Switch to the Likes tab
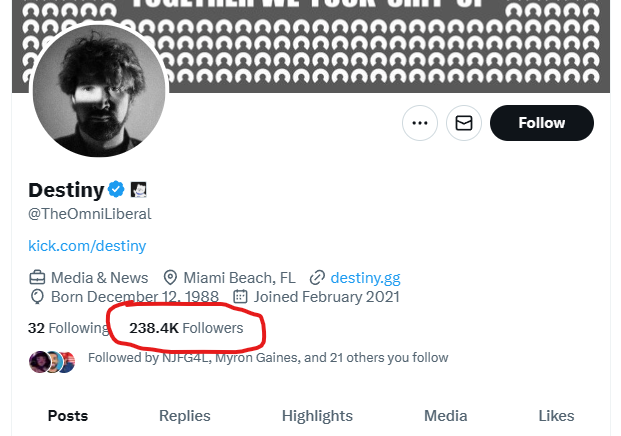Image resolution: width=621 pixels, height=436 pixels. tap(556, 416)
